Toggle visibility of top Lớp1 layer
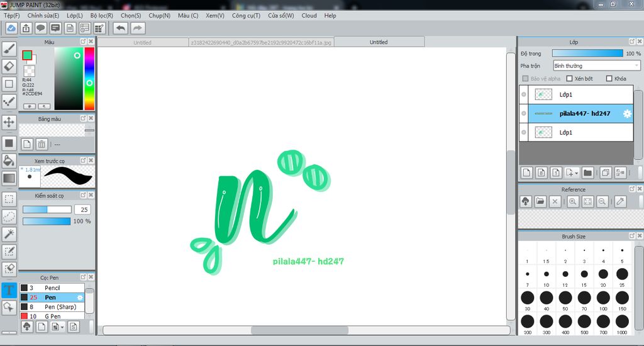This screenshot has width=644, height=346. (524, 94)
